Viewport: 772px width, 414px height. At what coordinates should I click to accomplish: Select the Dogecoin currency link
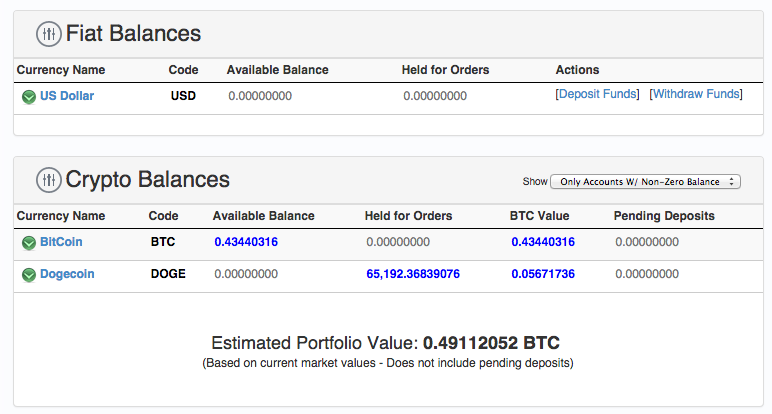[x=67, y=274]
